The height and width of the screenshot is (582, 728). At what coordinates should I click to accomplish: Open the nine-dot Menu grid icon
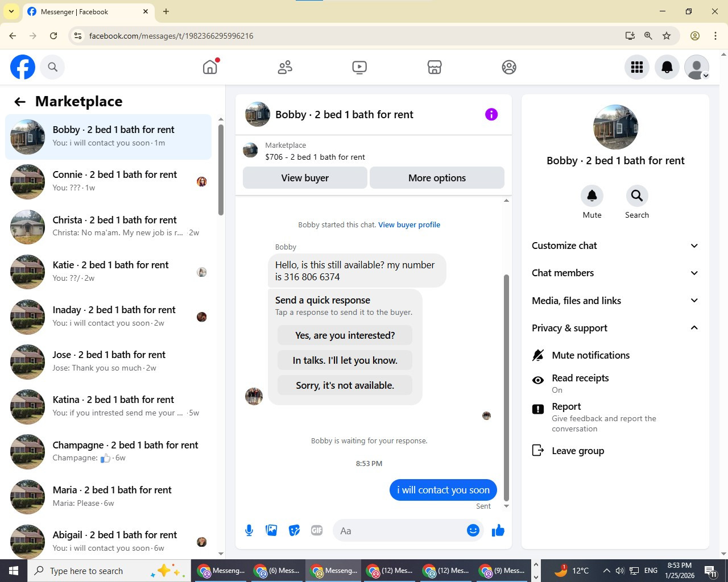tap(637, 67)
